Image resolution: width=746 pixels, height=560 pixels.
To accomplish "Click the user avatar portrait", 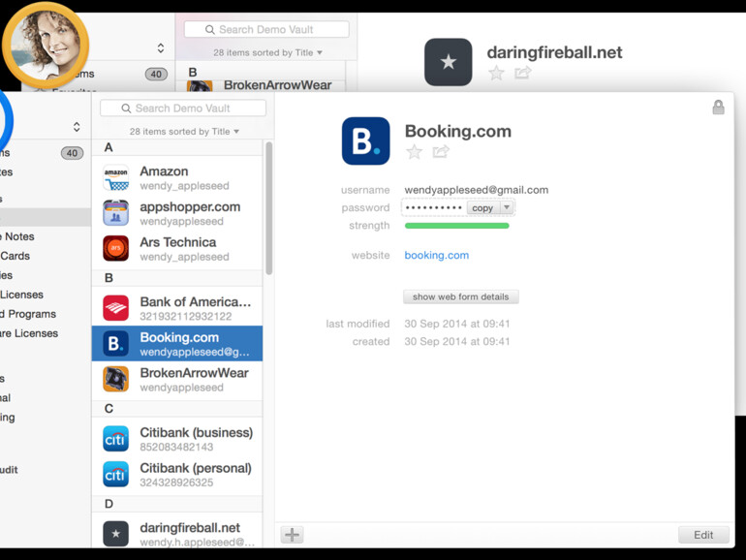I will tap(46, 46).
